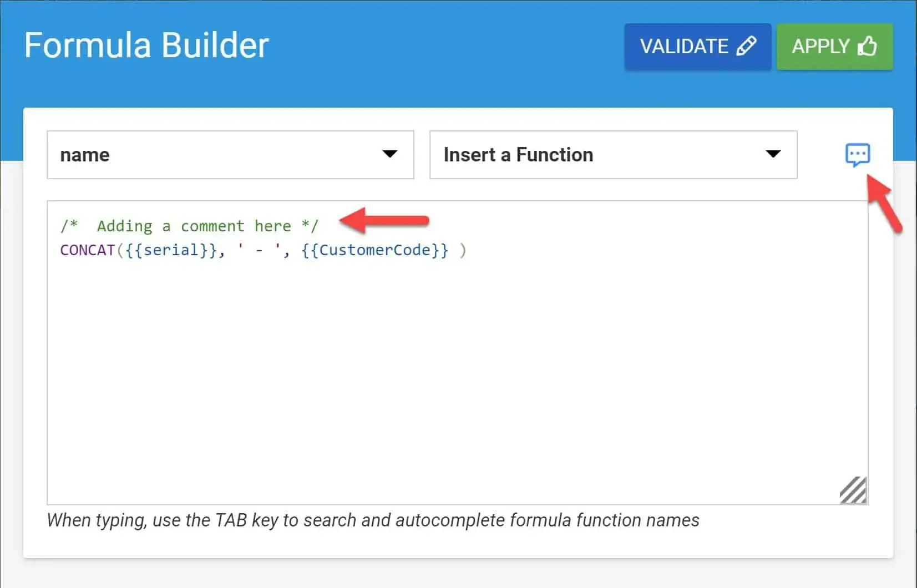Image resolution: width=917 pixels, height=588 pixels.
Task: Click the opening /* comment marker
Action: coord(69,226)
